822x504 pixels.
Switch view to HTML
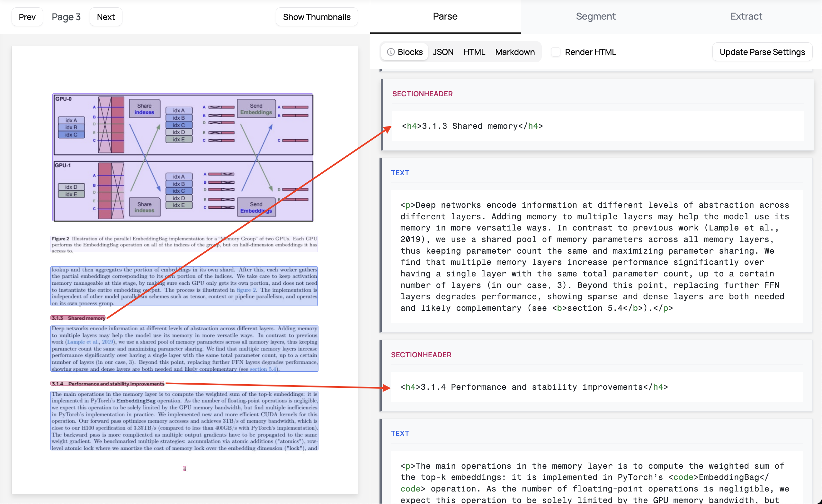[x=474, y=52]
